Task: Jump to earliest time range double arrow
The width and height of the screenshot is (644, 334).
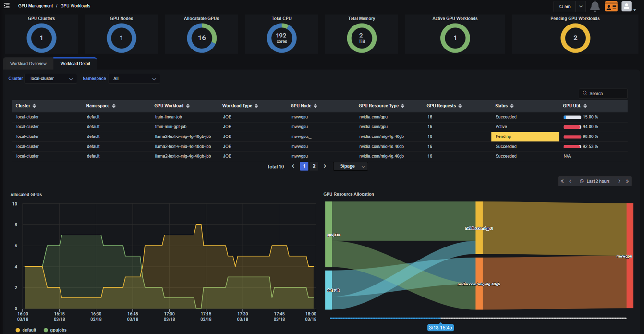Action: pos(562,181)
